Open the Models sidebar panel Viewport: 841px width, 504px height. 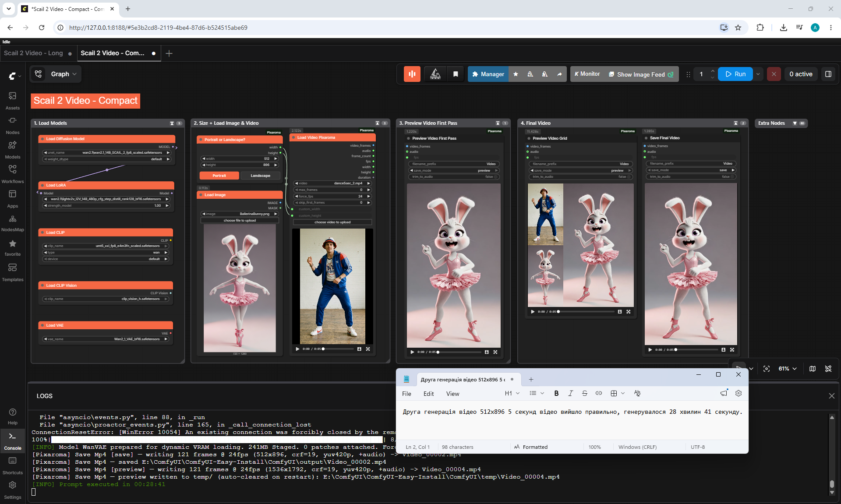(13, 150)
